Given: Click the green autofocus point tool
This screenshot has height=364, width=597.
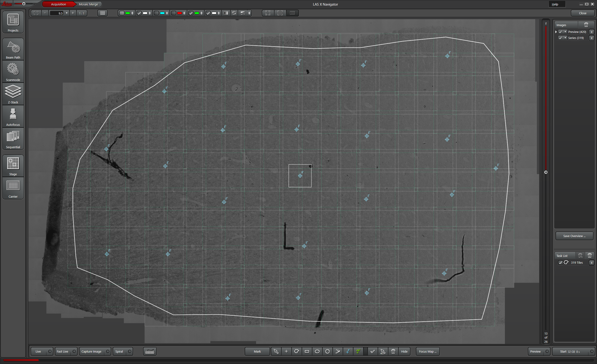Looking at the screenshot, I should click(x=358, y=351).
